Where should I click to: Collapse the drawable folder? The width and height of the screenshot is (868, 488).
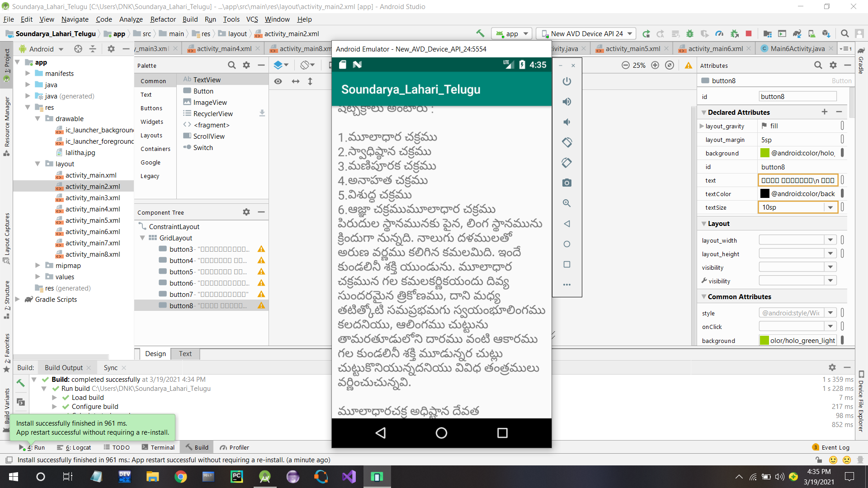pyautogui.click(x=38, y=119)
